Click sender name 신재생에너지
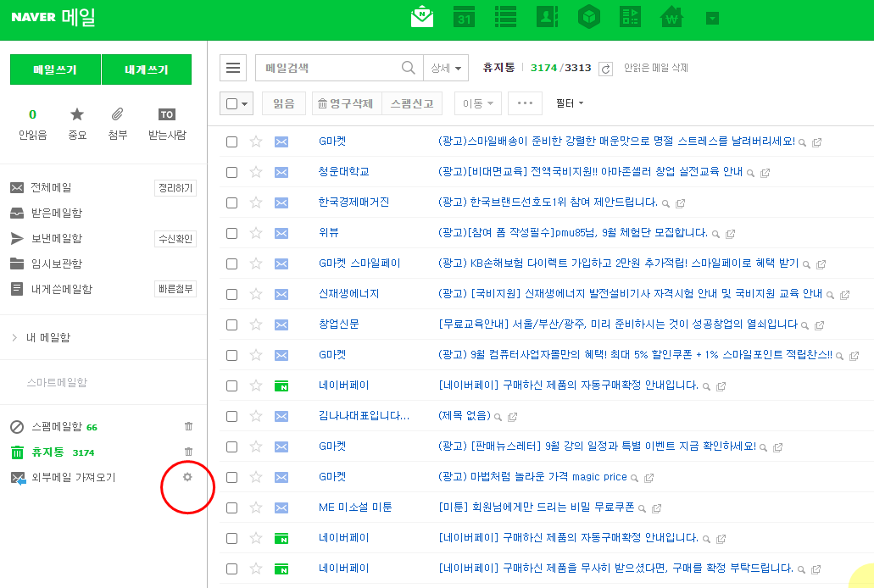874x588 pixels. pyautogui.click(x=348, y=294)
